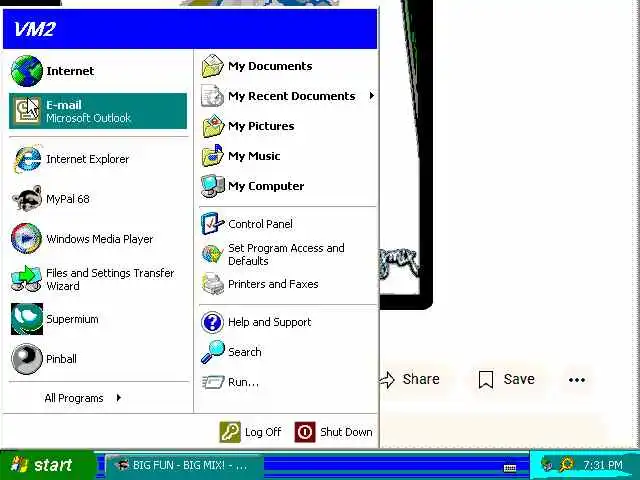This screenshot has height=480, width=640.
Task: Click Save button in browser page
Action: coord(507,379)
